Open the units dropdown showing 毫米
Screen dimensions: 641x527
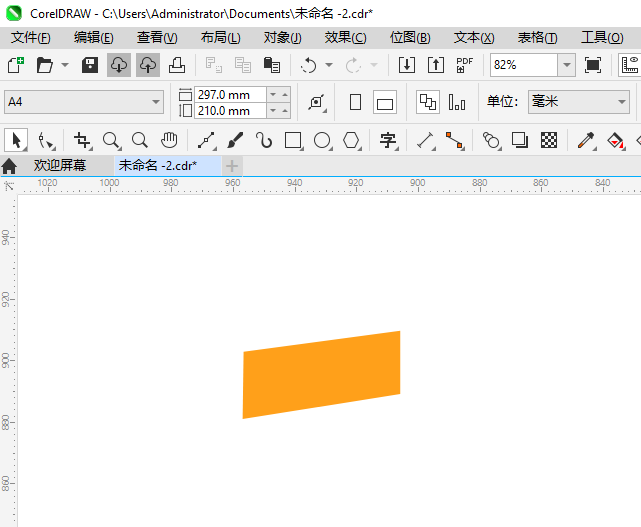click(x=578, y=102)
